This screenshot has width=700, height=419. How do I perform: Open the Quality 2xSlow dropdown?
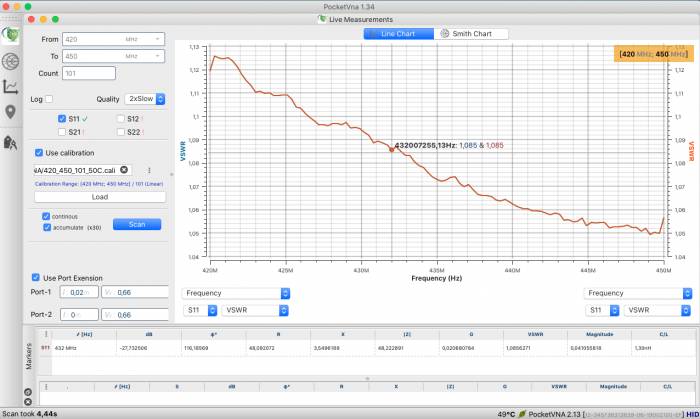145,99
